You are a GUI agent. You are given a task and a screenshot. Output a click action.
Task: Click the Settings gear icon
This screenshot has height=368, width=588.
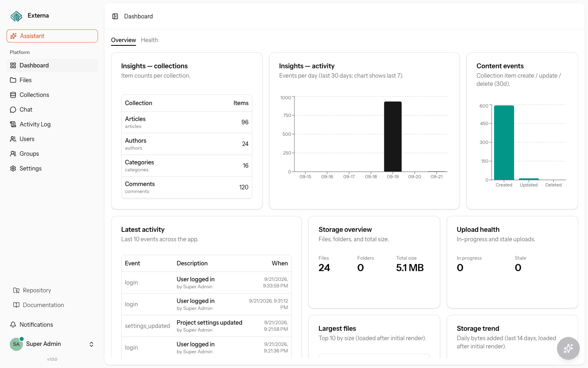[13, 168]
